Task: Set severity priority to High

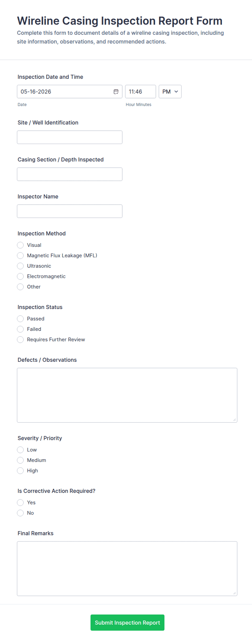Action: click(20, 471)
